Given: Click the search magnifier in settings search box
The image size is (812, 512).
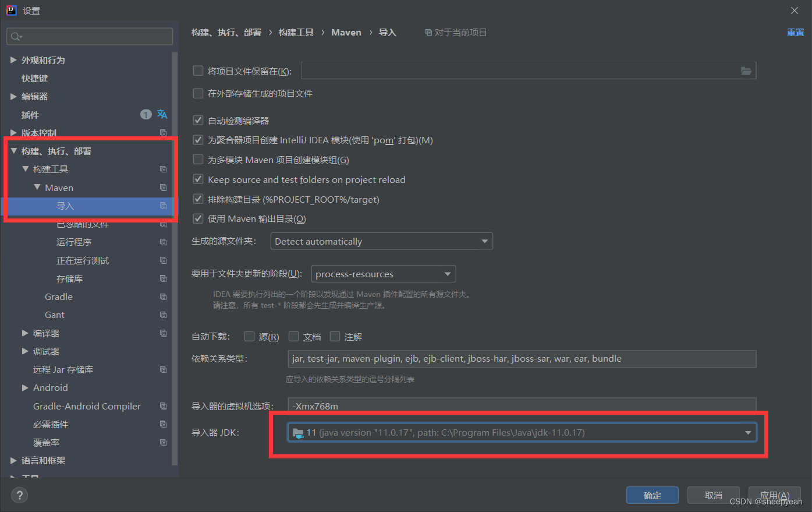Looking at the screenshot, I should [x=14, y=36].
